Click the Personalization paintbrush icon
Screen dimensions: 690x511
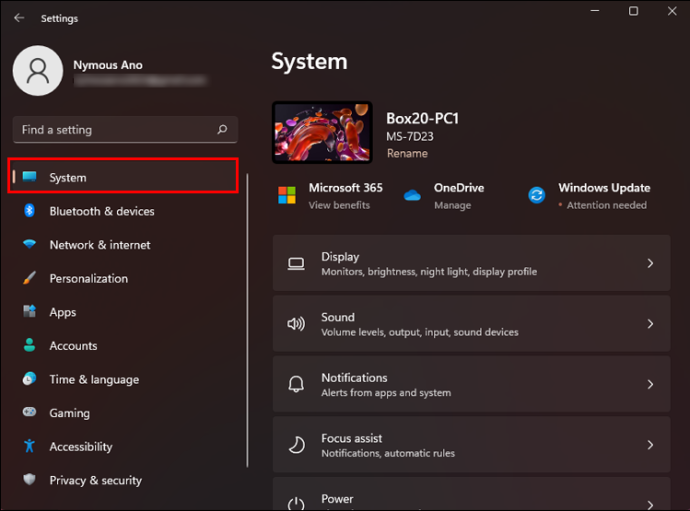click(29, 278)
